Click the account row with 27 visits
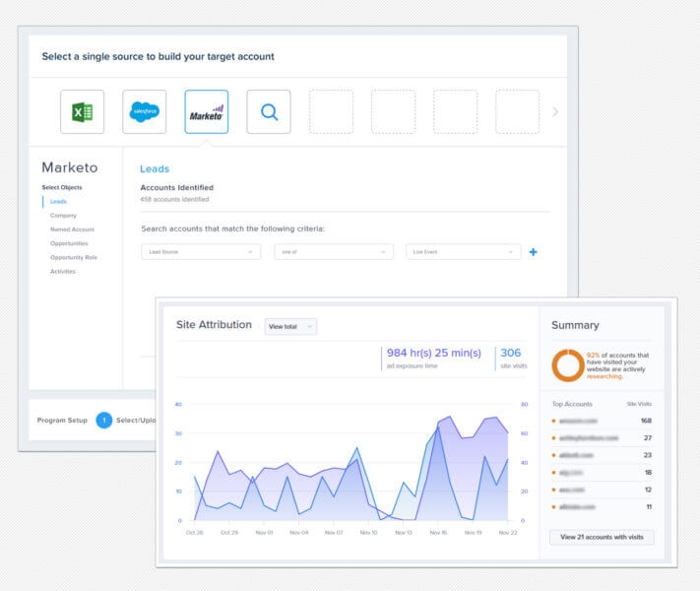The image size is (700, 591). tap(602, 437)
